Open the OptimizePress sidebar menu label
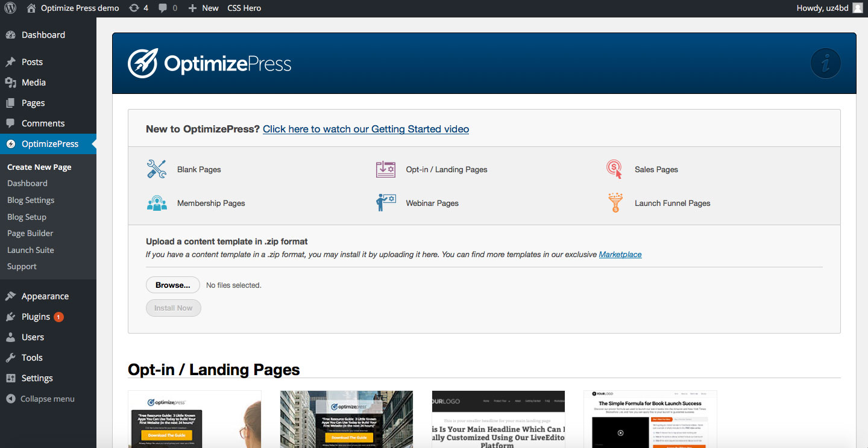868x448 pixels. coord(50,144)
